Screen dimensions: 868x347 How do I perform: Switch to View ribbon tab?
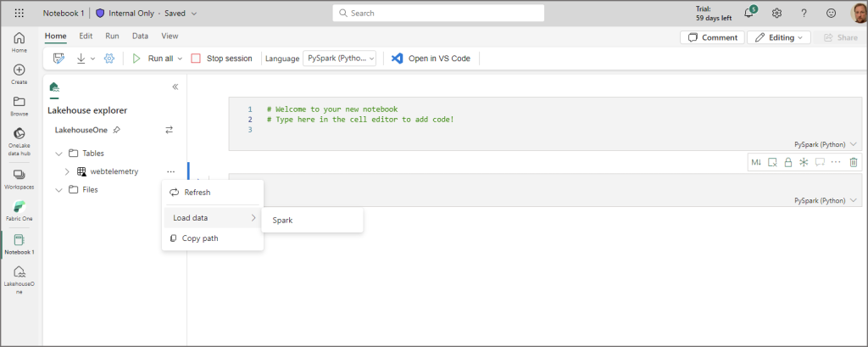click(x=170, y=36)
